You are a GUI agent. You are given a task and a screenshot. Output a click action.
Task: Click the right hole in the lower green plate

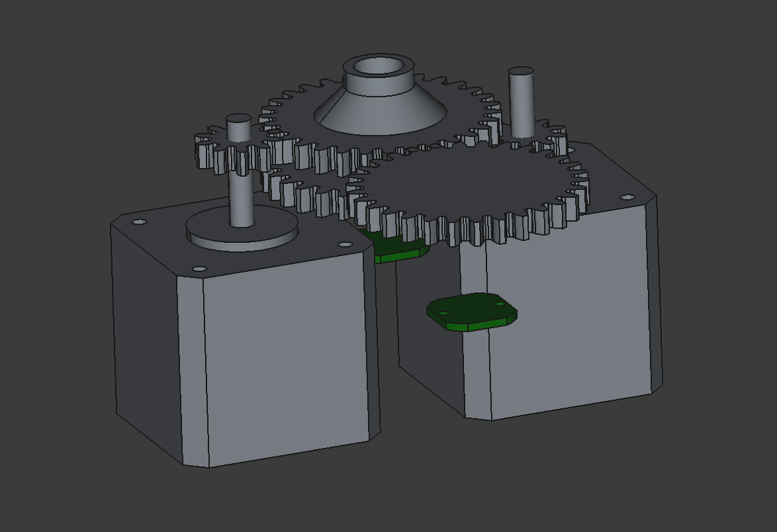[x=500, y=304]
